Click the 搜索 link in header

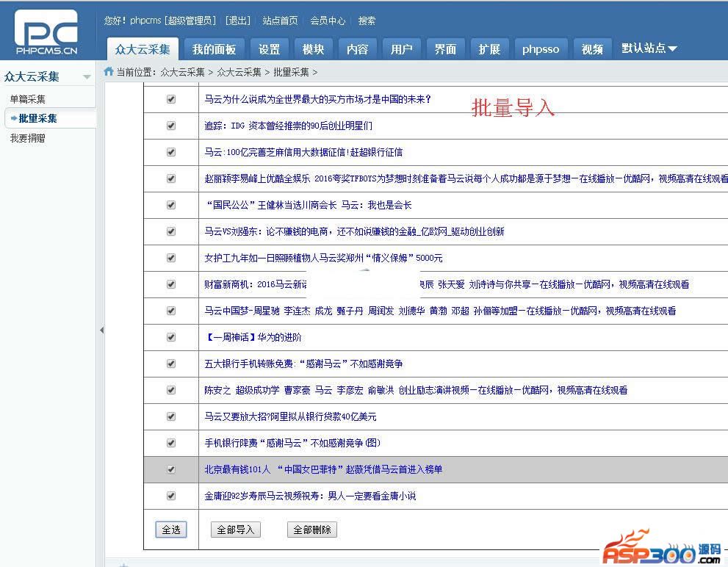tap(367, 21)
